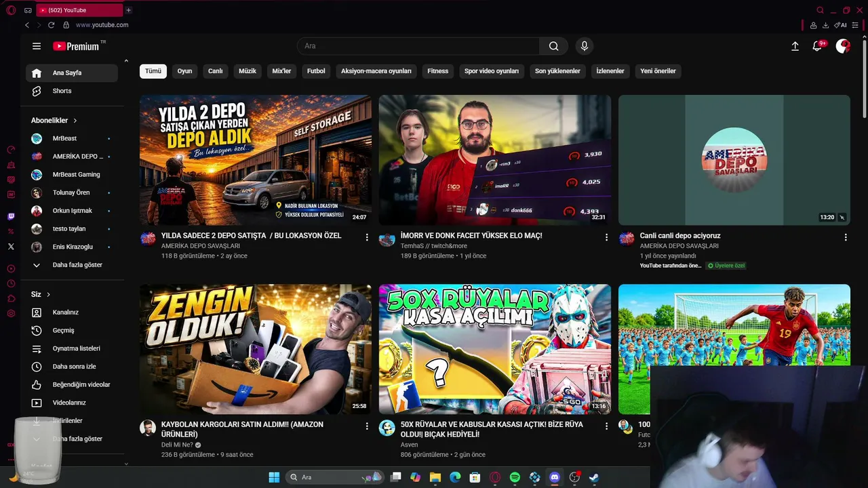
Task: Open Discord from the taskbar
Action: [555, 477]
